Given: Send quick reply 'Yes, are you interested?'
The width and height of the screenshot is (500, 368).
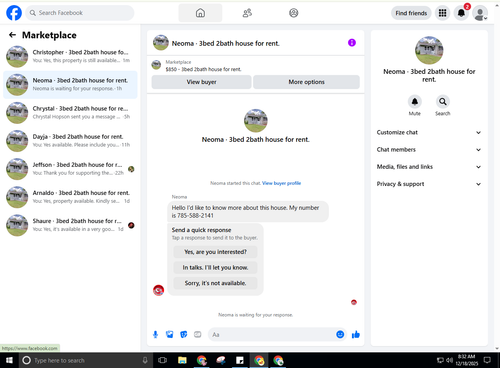Looking at the screenshot, I should (215, 252).
